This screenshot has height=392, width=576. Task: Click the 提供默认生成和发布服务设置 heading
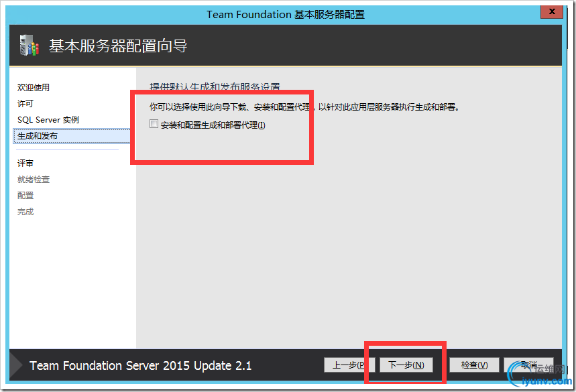tap(215, 86)
